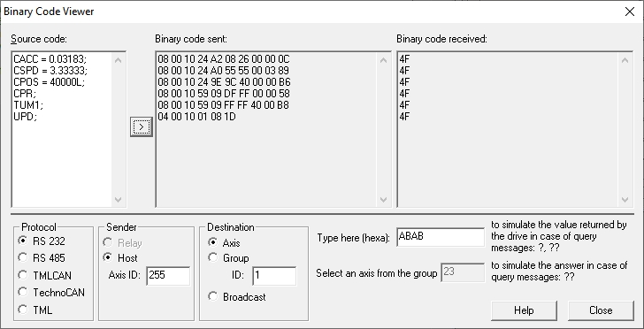Image resolution: width=644 pixels, height=329 pixels.
Task: Set destination to Axis
Action: pos(225,242)
